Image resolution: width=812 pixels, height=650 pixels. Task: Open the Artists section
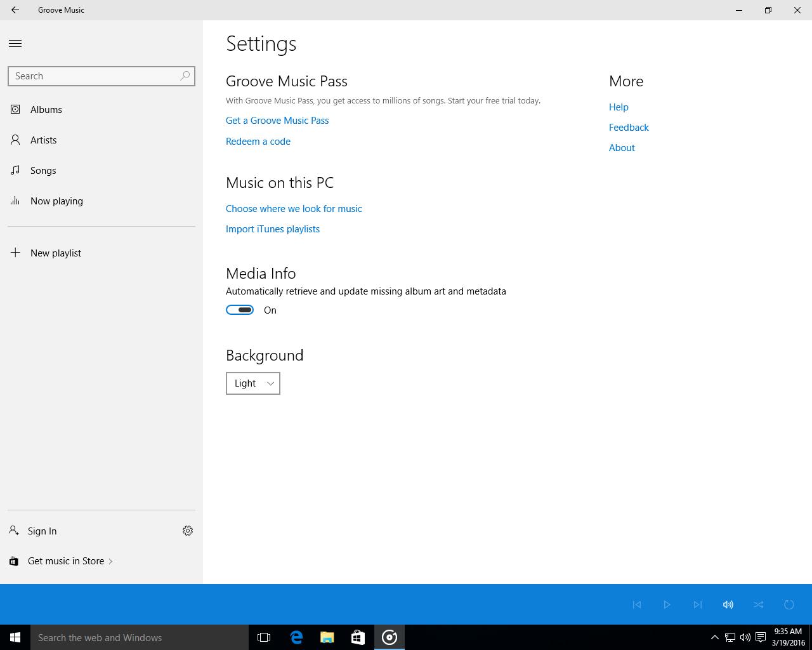click(101, 140)
